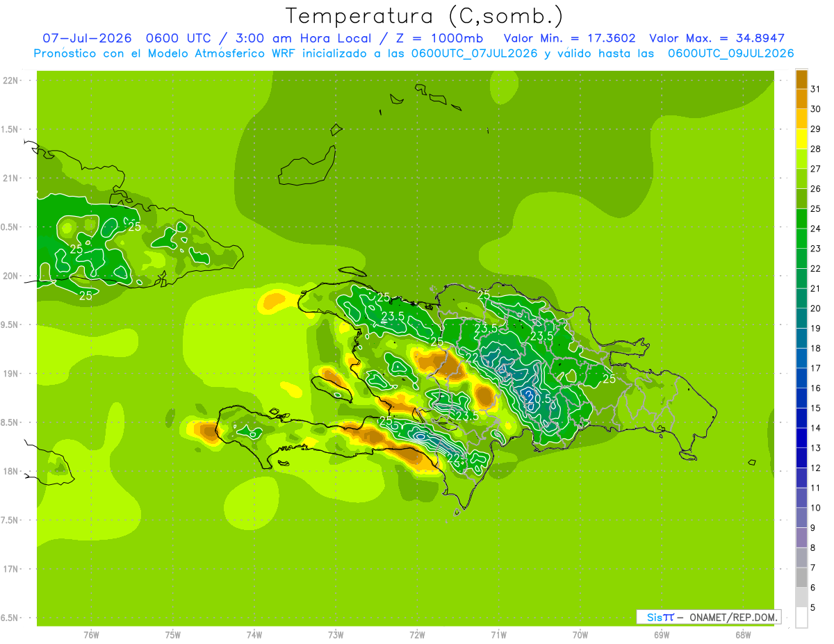The image size is (834, 644).
Task: Click the "70W" longitude axis label
Action: (580, 635)
